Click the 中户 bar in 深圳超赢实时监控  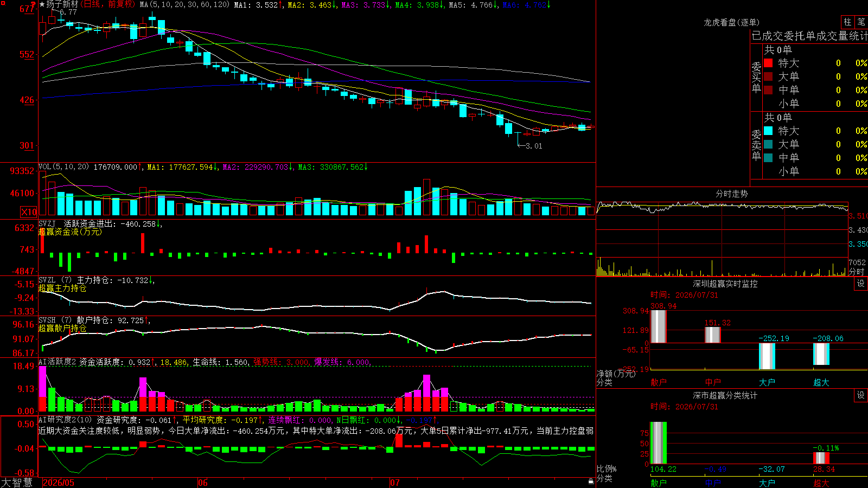713,335
